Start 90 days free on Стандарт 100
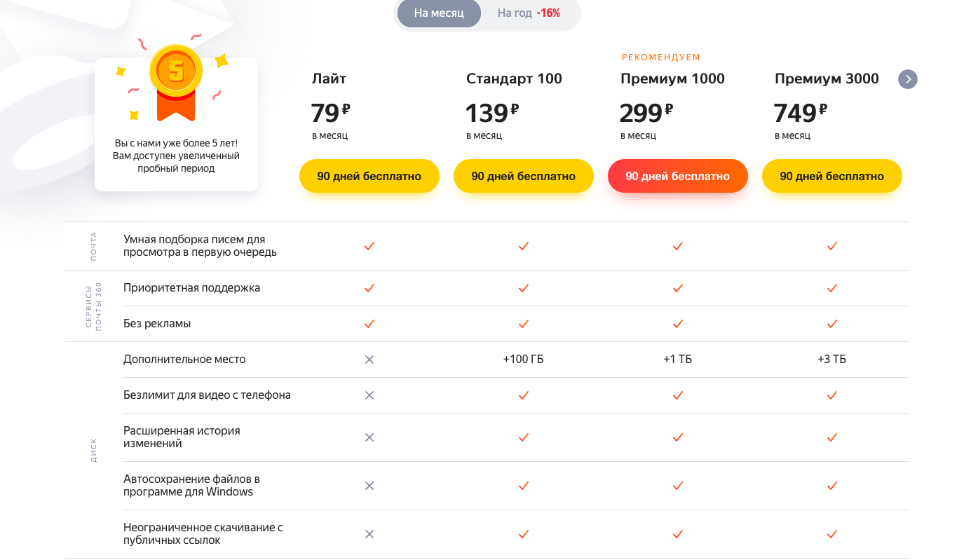Screen dimensions: 978x560 click(523, 177)
